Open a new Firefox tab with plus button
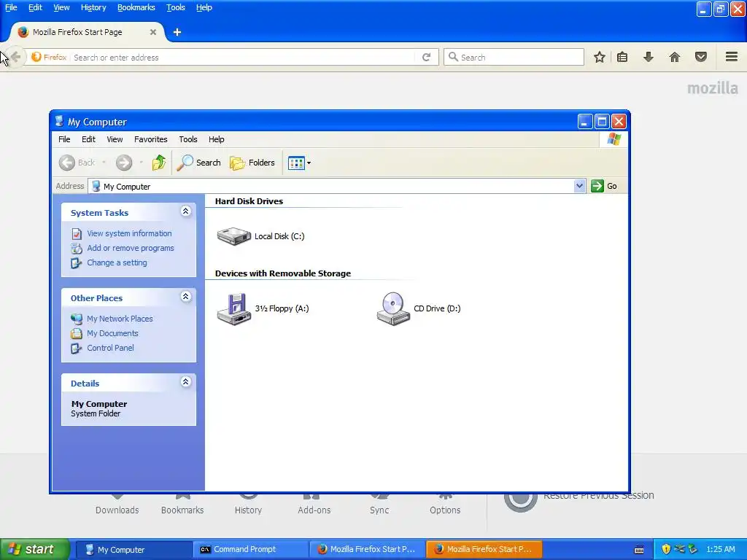The height and width of the screenshot is (560, 747). point(177,32)
